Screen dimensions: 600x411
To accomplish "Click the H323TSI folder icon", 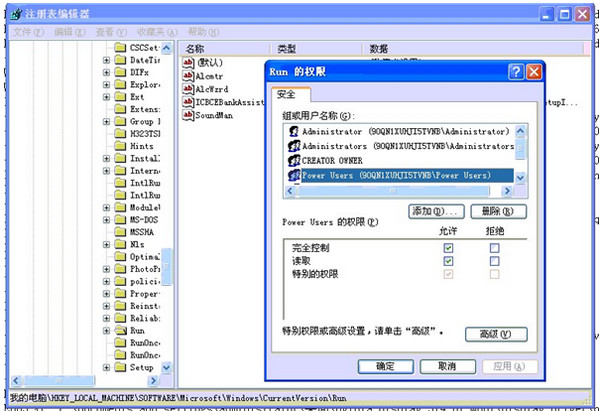I will coord(121,134).
